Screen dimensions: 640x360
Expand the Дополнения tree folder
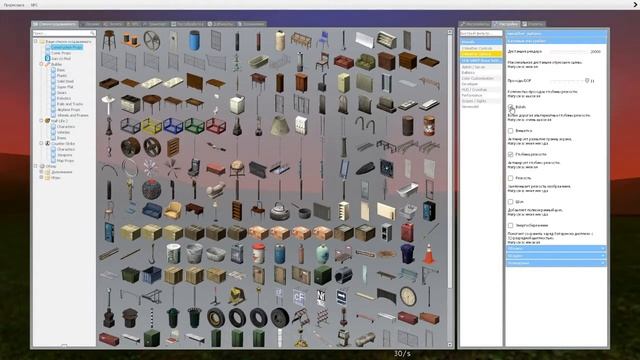point(41,172)
